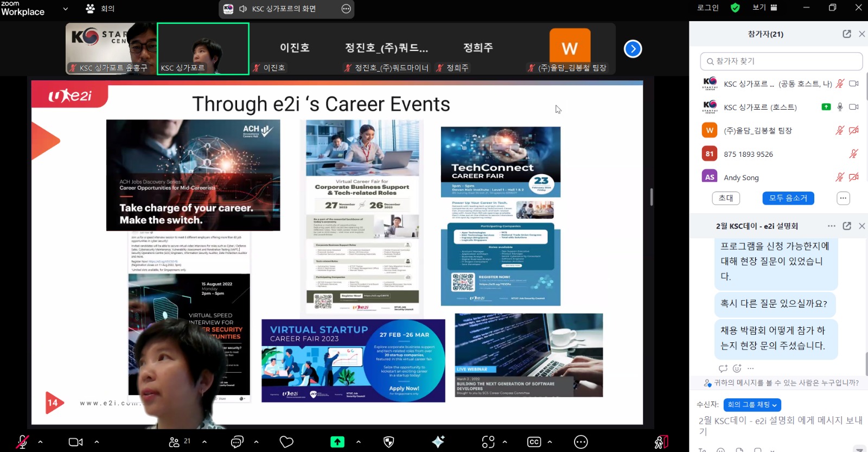Open the Zoom Workplace dropdown arrow
The width and height of the screenshot is (868, 452).
(x=66, y=9)
